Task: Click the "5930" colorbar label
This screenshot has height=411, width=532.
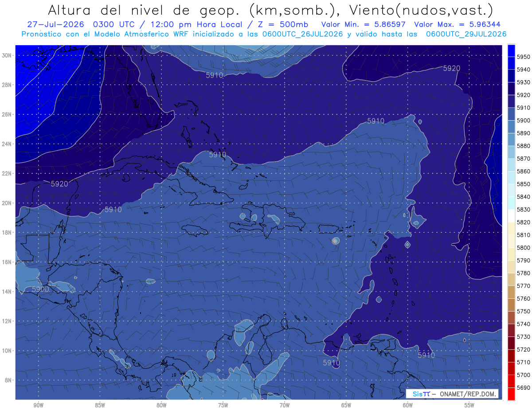Action: [524, 82]
